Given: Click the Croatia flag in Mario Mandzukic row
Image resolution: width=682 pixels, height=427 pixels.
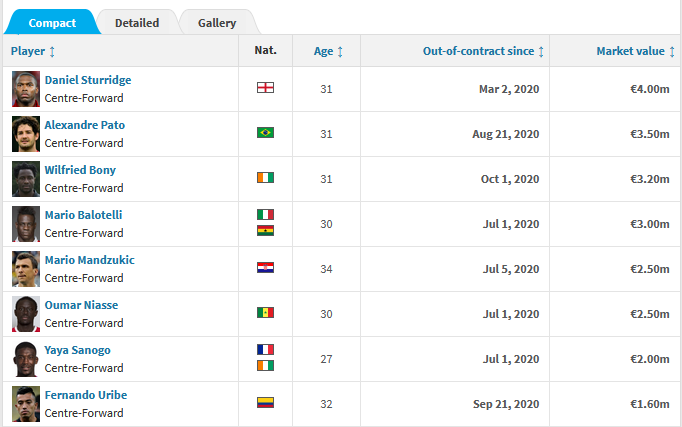Looking at the screenshot, I should coord(265,268).
